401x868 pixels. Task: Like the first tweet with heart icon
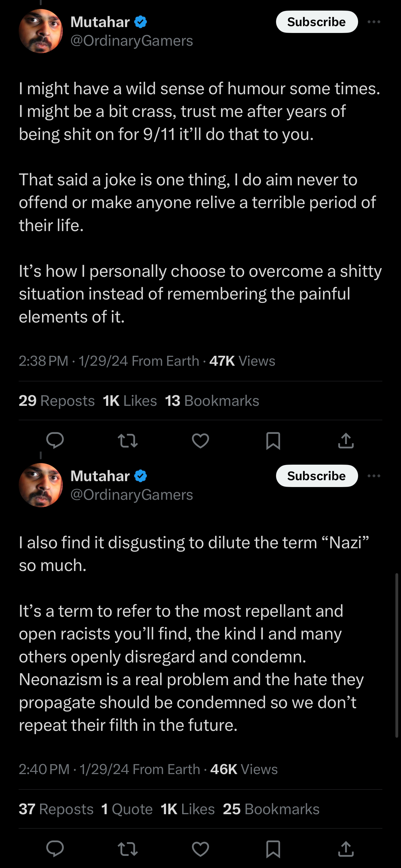tap(200, 441)
